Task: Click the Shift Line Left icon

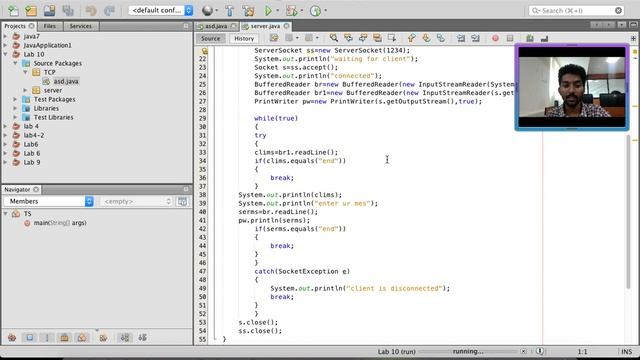Action: [x=461, y=38]
